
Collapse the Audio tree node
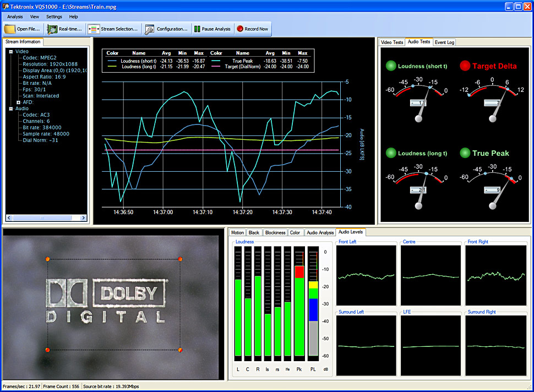coord(11,109)
